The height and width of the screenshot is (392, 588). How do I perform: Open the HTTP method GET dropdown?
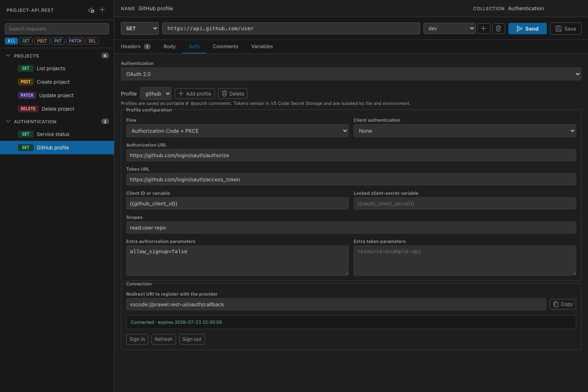click(x=140, y=29)
